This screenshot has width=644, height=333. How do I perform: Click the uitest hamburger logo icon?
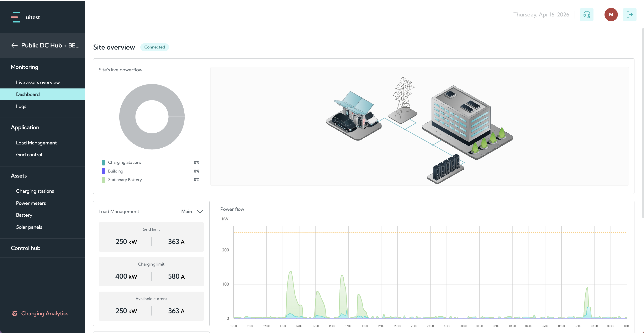tap(16, 17)
